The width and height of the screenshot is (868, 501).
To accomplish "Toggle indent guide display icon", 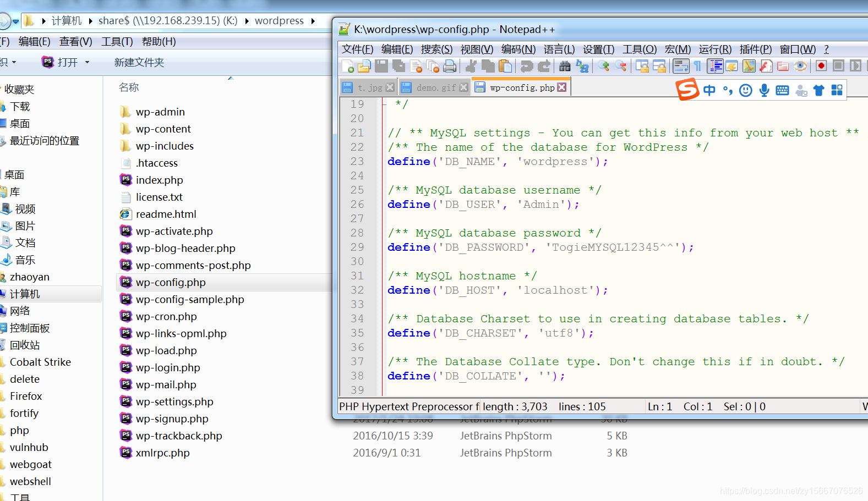I will tap(715, 67).
